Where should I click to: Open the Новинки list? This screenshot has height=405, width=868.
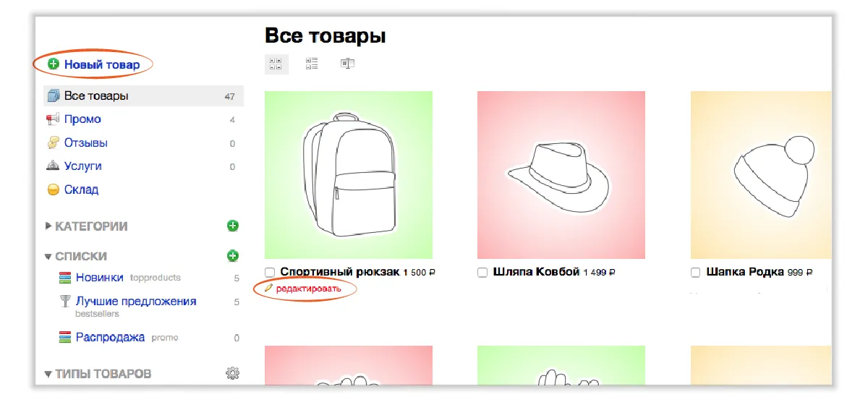coord(100,278)
